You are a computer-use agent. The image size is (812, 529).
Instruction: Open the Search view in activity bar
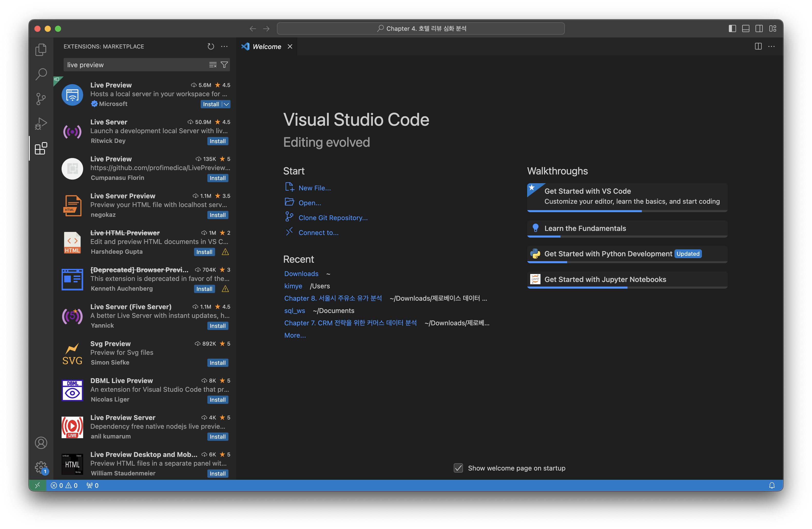(41, 74)
